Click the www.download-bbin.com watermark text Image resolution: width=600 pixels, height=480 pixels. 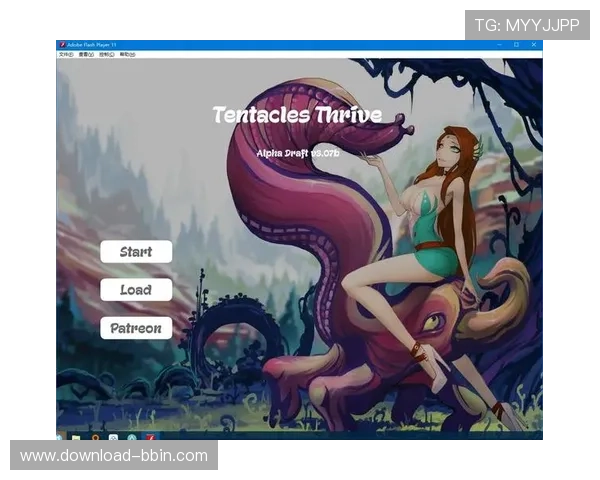(x=114, y=456)
